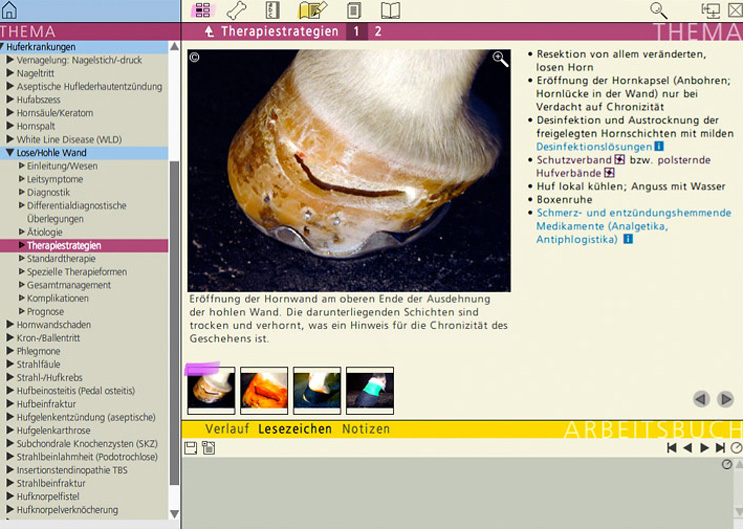
Task: Click the up arrow beside Therapiestrategien
Action: [209, 32]
